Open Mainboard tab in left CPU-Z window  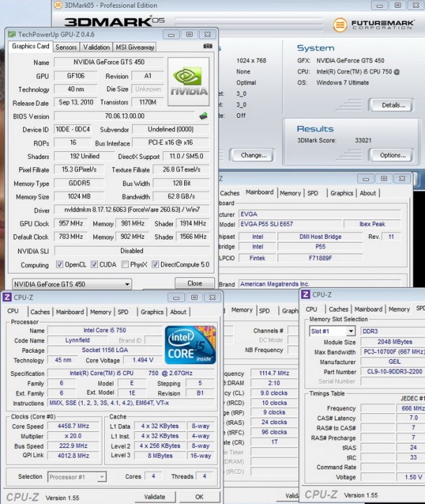[70, 311]
